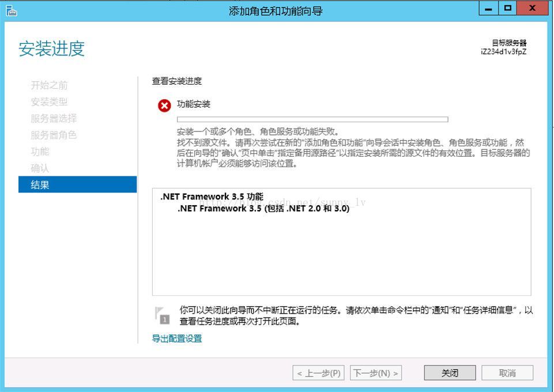Select the 安装类型 step
Image resolution: width=554 pixels, height=392 pixels.
[x=49, y=102]
